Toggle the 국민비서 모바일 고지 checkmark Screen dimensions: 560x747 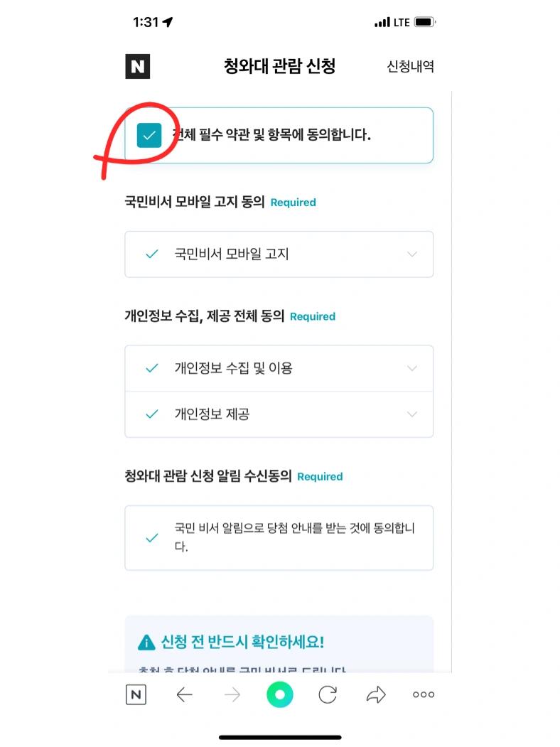[152, 254]
